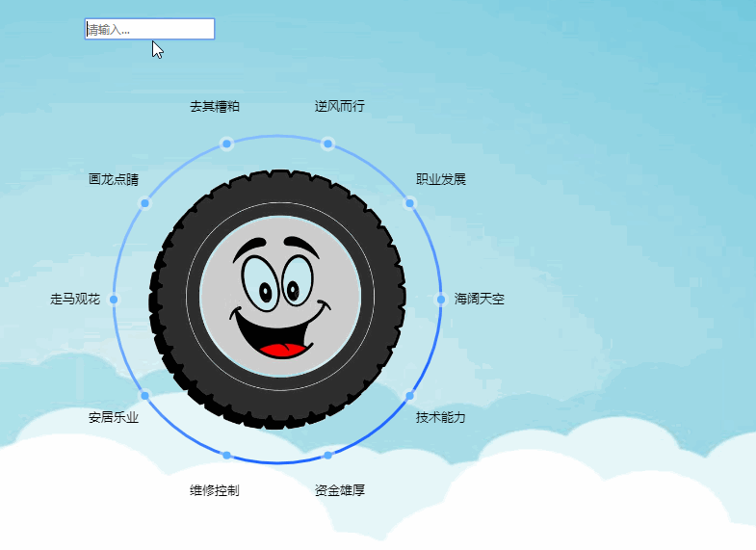
Task: Click the node dot next to 海阔天空
Action: click(x=441, y=299)
